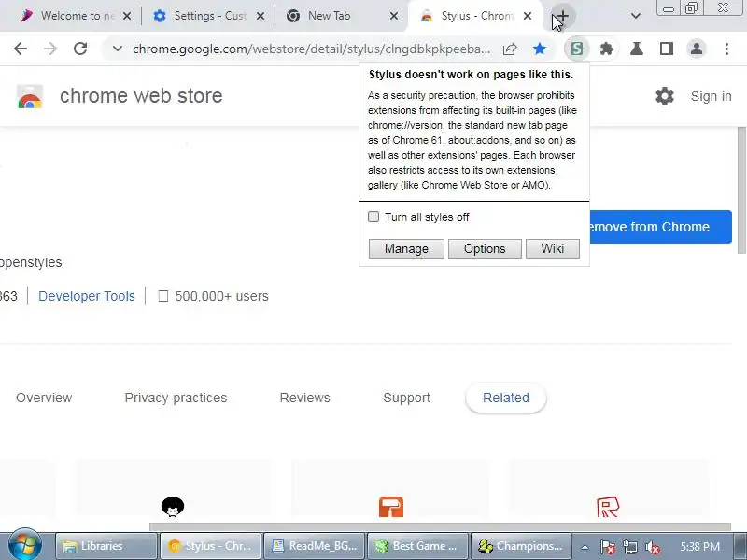The height and width of the screenshot is (560, 747).
Task: Click the network tray icon
Action: (629, 547)
